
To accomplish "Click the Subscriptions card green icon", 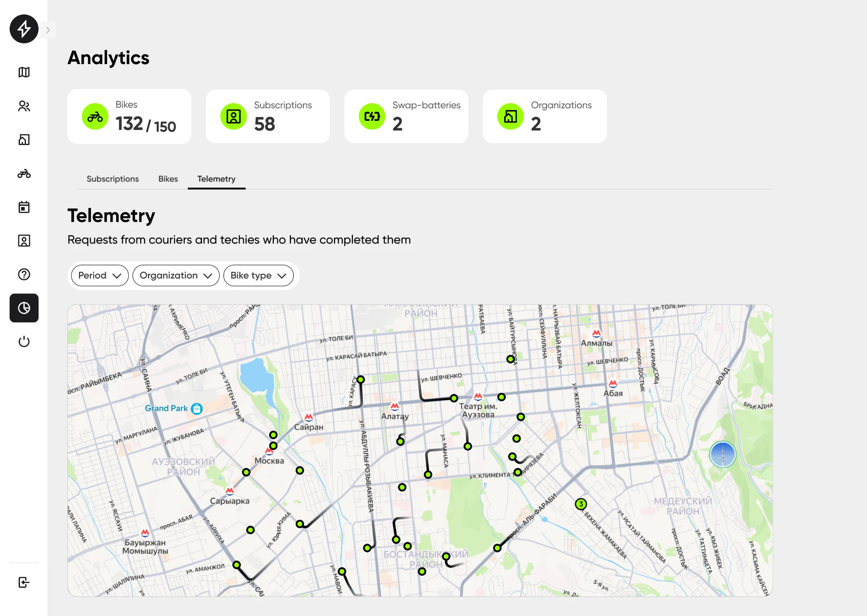I will click(x=233, y=116).
